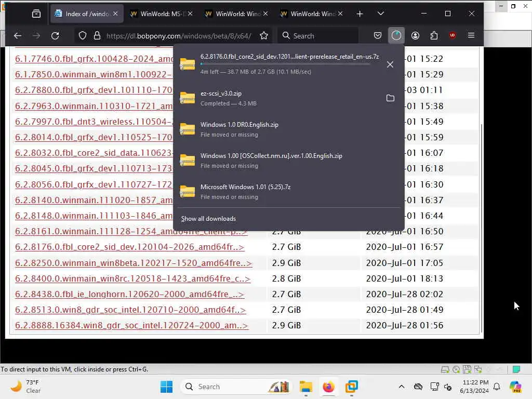Select Windows 1.00 OSCollect English.zip entry
532x399 pixels.
tap(288, 161)
